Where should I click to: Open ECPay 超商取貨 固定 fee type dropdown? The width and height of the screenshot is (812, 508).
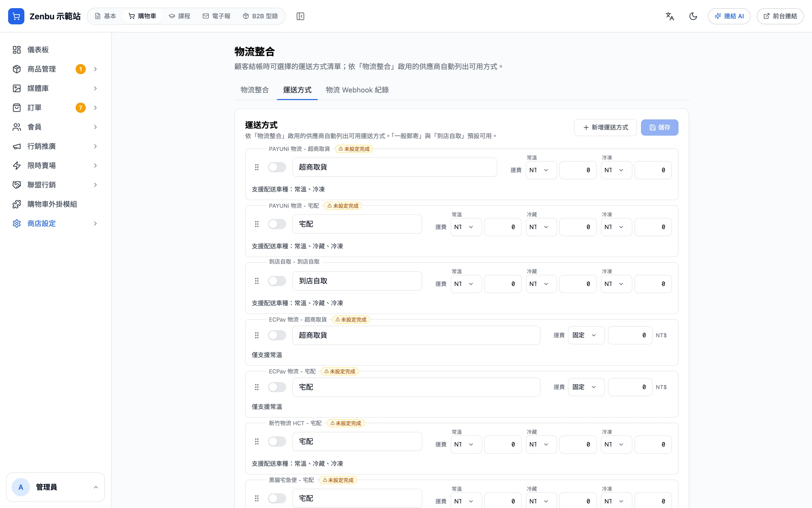[x=586, y=335]
